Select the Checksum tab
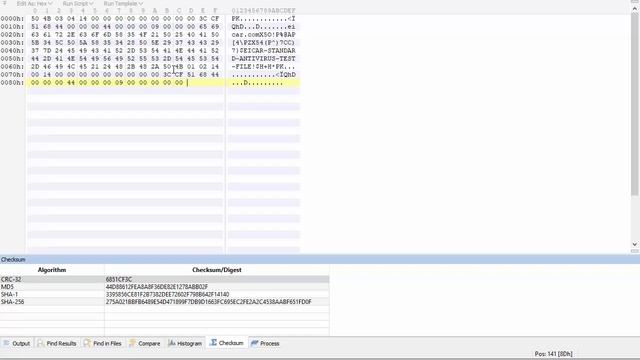The image size is (640, 360). 227,343
